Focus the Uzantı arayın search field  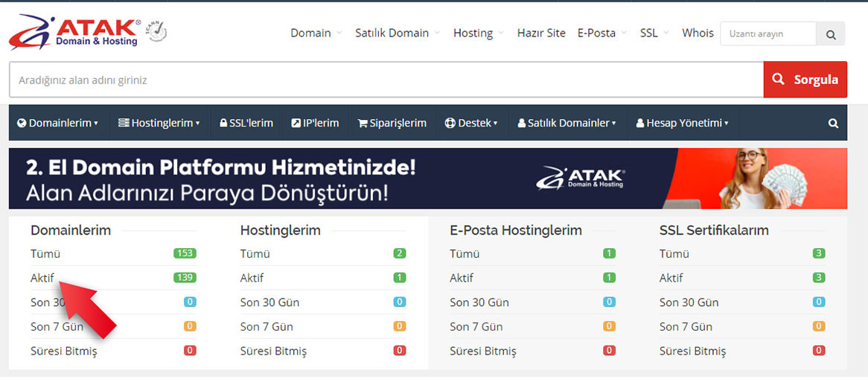coord(768,34)
